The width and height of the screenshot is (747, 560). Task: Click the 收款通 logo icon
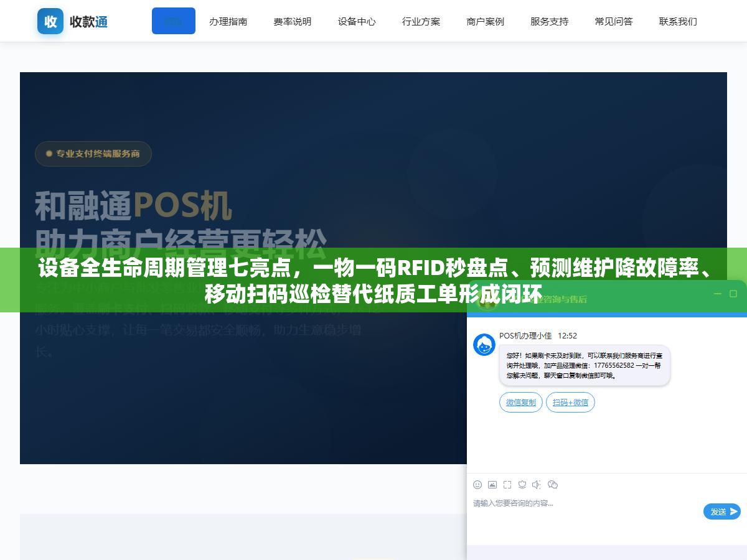50,21
